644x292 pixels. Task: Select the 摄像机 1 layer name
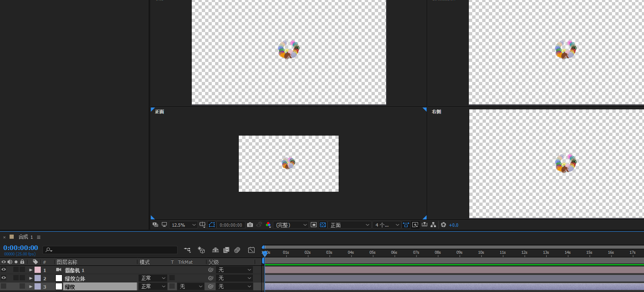pos(74,270)
